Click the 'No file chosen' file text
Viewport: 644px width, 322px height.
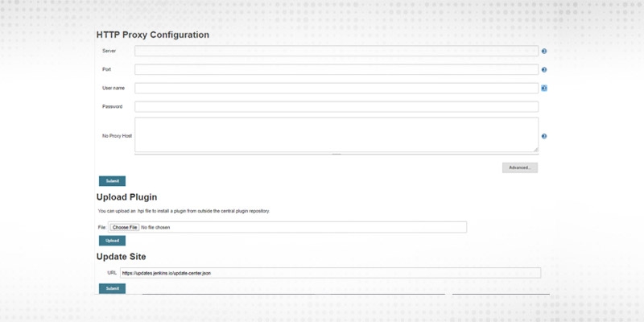click(155, 227)
